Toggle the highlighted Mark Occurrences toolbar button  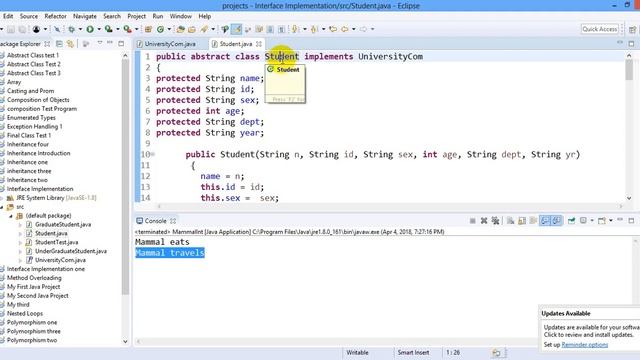point(236,29)
